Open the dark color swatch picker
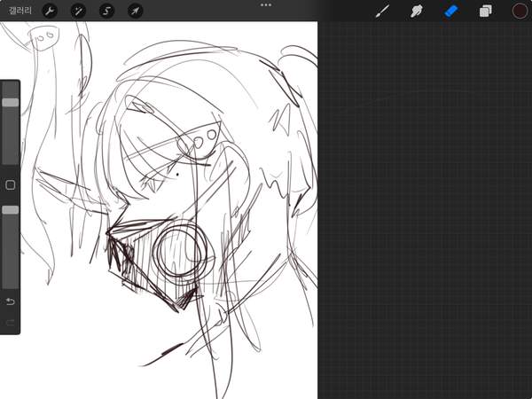The height and width of the screenshot is (399, 532). [520, 12]
